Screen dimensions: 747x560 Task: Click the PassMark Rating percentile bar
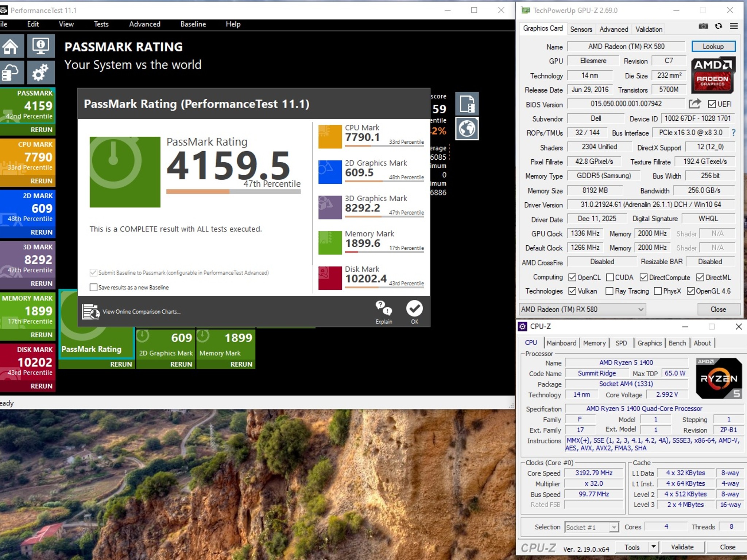(x=233, y=191)
